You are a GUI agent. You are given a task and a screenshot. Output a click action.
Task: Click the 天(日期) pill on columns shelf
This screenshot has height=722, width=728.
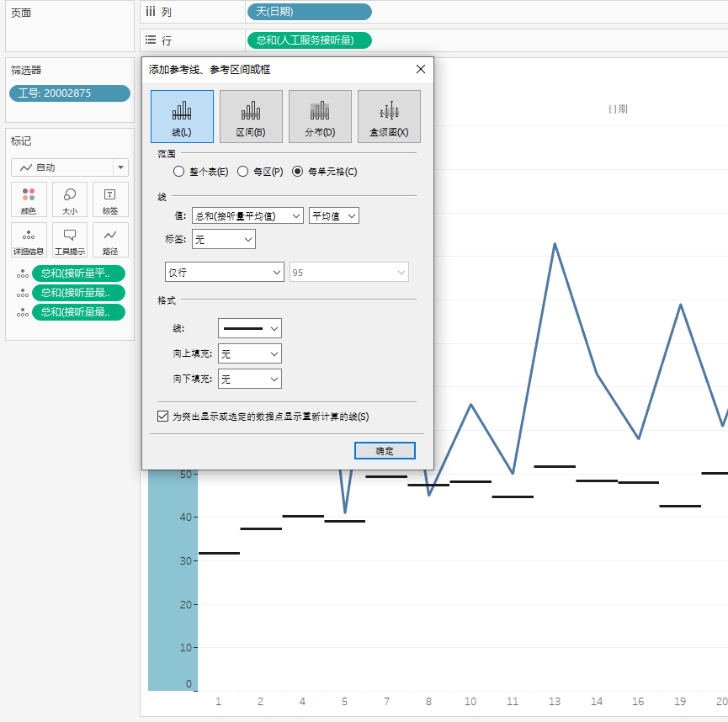coord(310,12)
